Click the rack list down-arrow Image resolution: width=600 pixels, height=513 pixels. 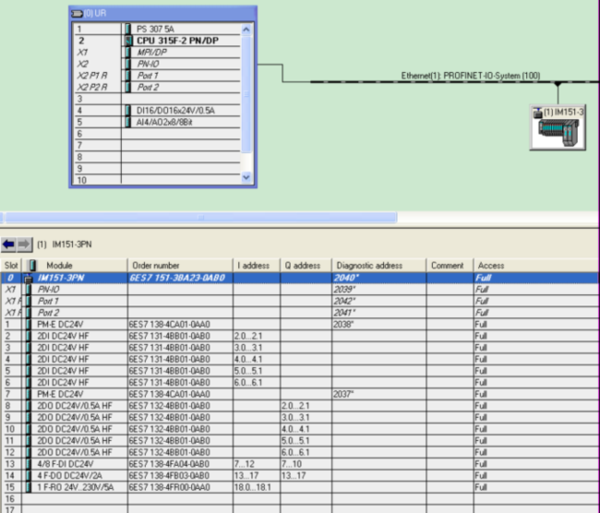tap(246, 178)
